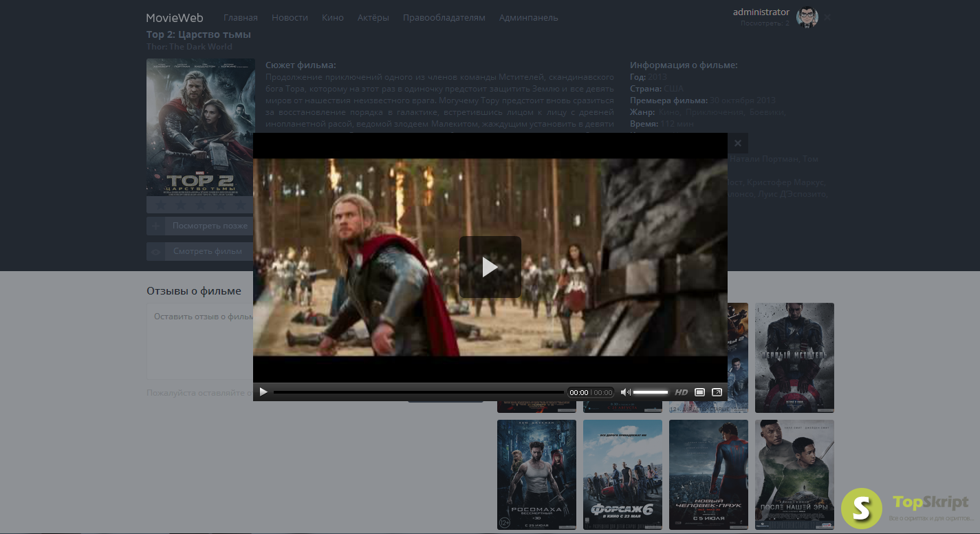The width and height of the screenshot is (980, 534).
Task: Open the Первый мститель poster
Action: tap(794, 358)
